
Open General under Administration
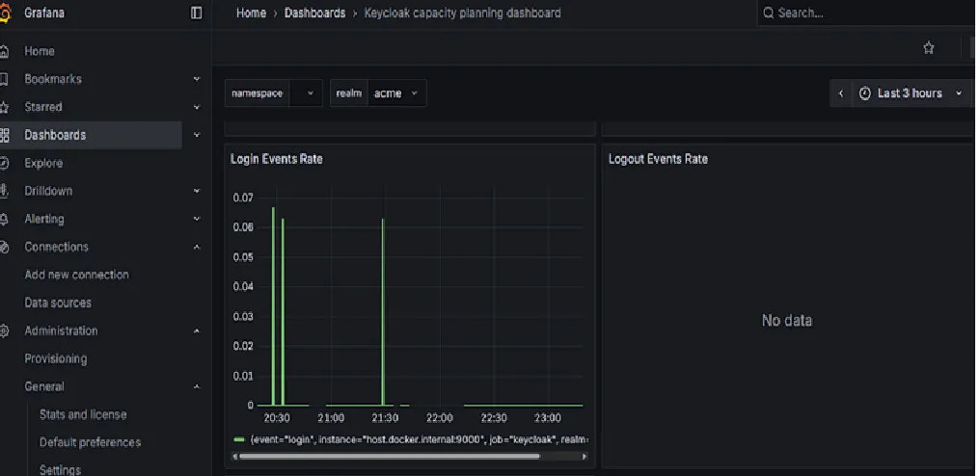(x=44, y=387)
